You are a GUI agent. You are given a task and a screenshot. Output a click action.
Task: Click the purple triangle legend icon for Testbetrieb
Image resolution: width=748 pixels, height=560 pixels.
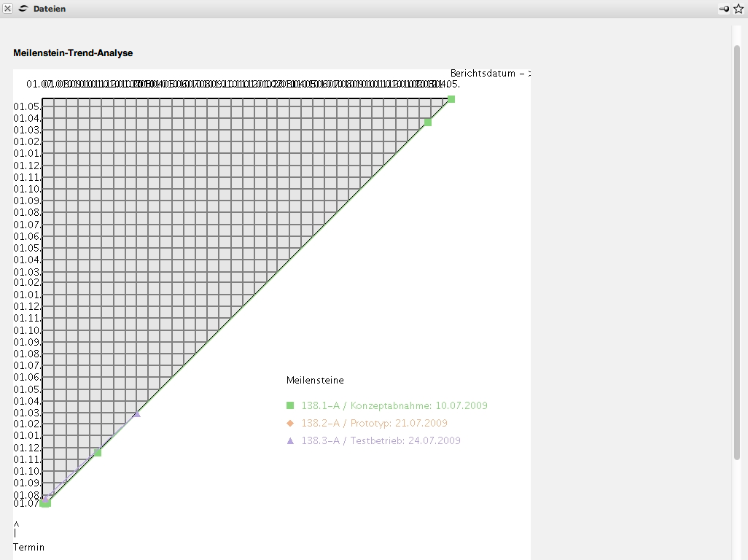pyautogui.click(x=290, y=441)
